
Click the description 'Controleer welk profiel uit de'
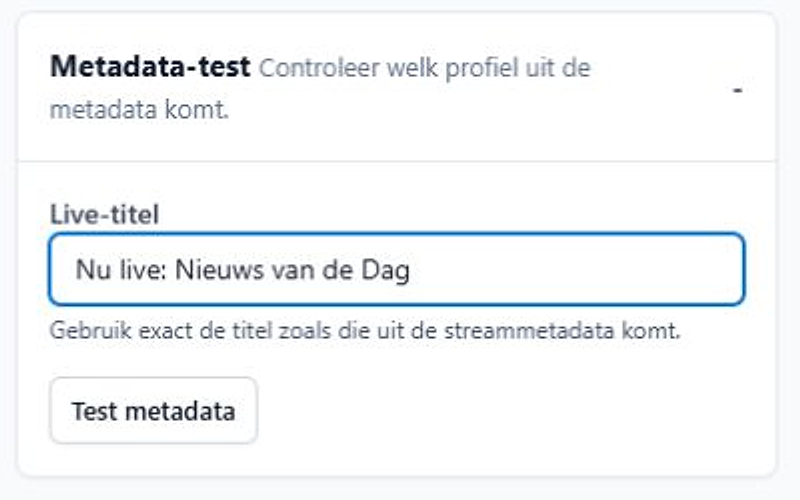424,68
